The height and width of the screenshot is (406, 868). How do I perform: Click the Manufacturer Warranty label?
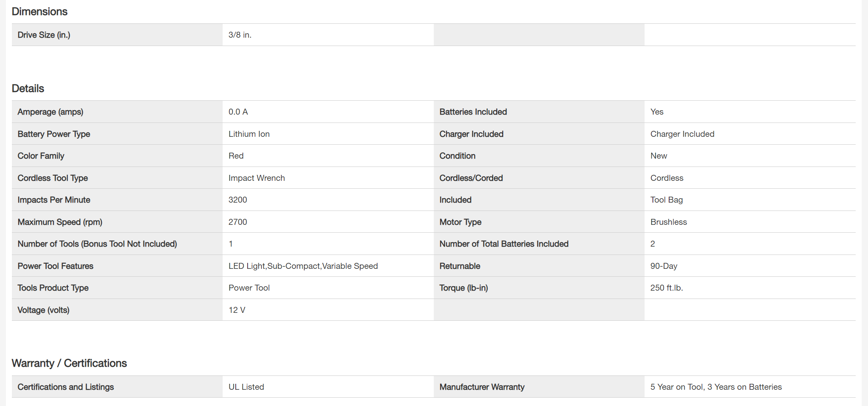pos(482,387)
